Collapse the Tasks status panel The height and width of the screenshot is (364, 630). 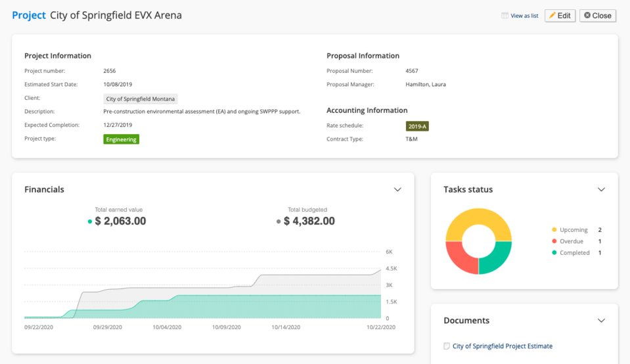[x=601, y=190]
